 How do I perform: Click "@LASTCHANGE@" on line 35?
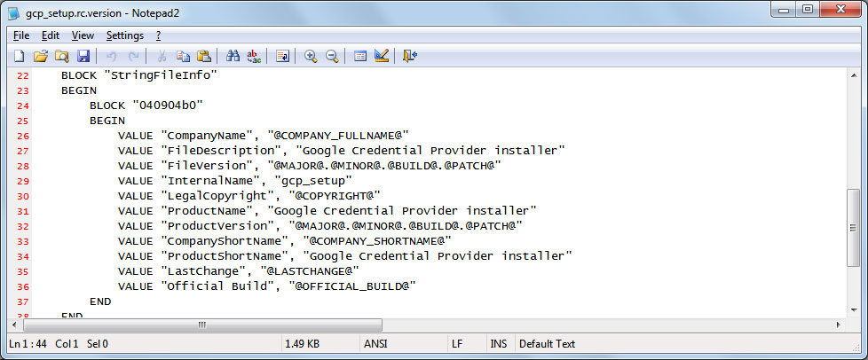[x=310, y=271]
